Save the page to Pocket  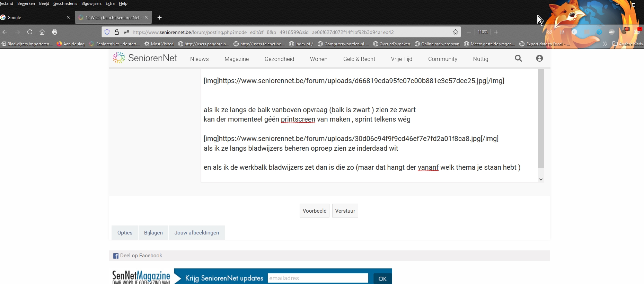coord(549,32)
